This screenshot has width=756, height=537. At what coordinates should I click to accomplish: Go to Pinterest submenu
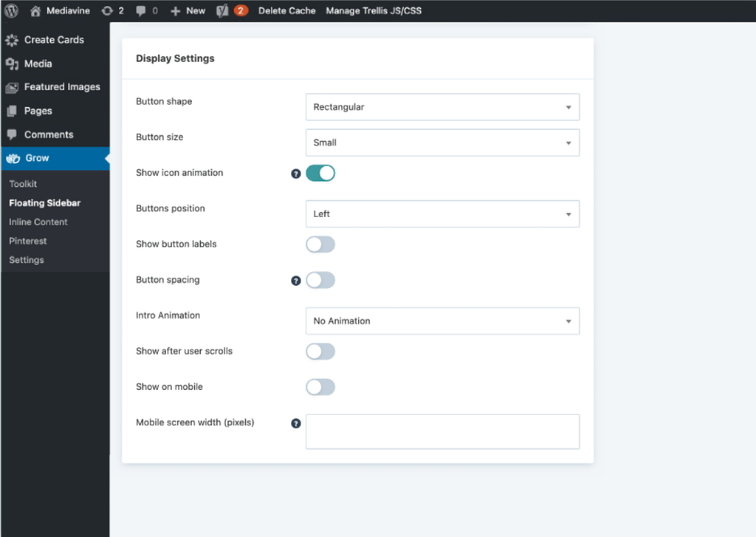pyautogui.click(x=28, y=241)
